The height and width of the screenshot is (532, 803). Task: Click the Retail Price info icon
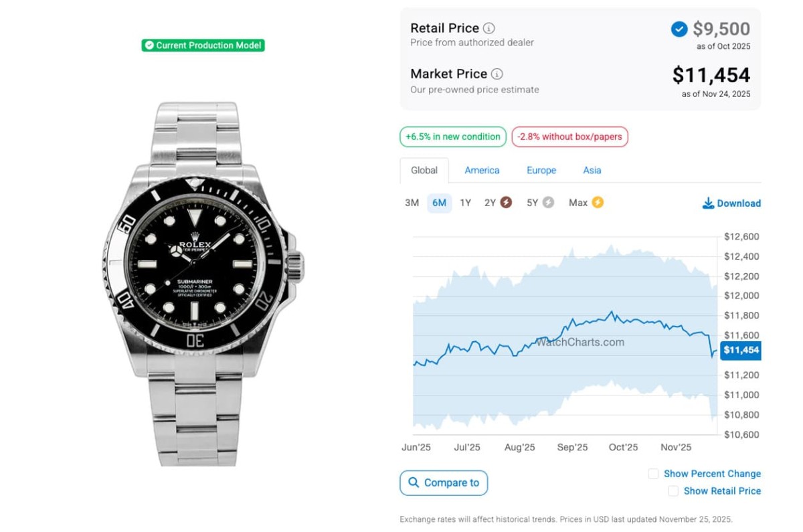[x=489, y=28]
